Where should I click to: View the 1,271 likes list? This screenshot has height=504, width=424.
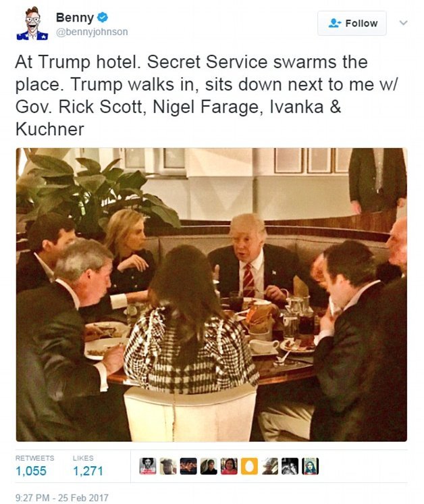[88, 465]
